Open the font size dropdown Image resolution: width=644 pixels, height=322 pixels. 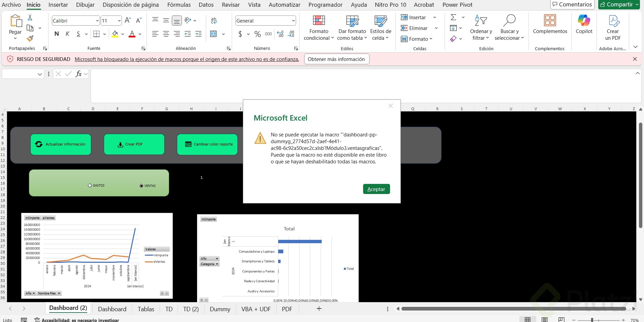(x=119, y=21)
